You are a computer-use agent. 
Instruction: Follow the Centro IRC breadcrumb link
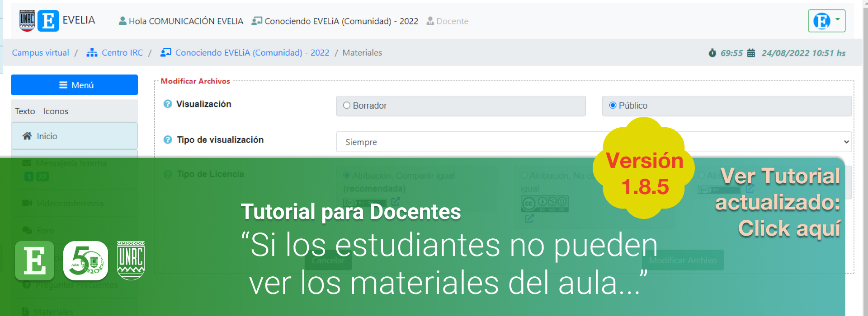(x=122, y=53)
